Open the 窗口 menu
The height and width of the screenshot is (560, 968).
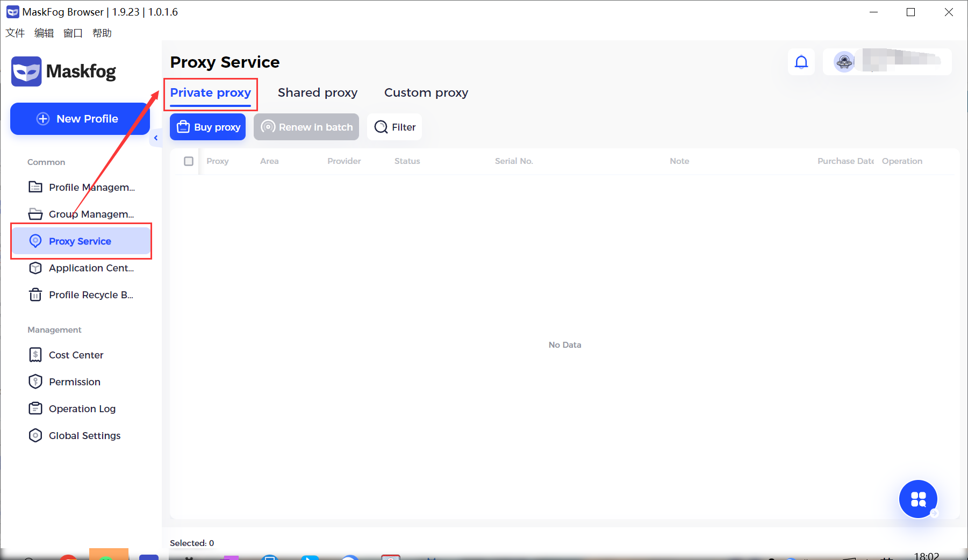(73, 33)
